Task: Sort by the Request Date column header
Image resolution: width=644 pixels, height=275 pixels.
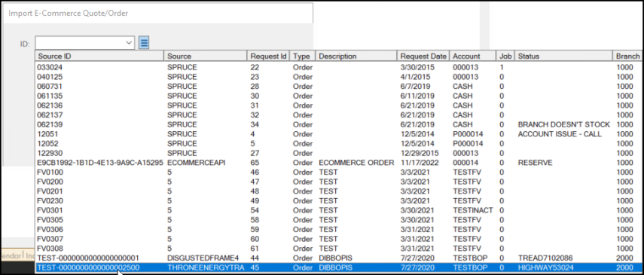Action: (x=423, y=57)
